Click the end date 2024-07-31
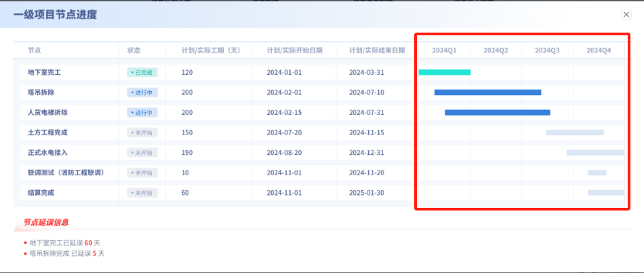This screenshot has height=273, width=644. point(367,112)
